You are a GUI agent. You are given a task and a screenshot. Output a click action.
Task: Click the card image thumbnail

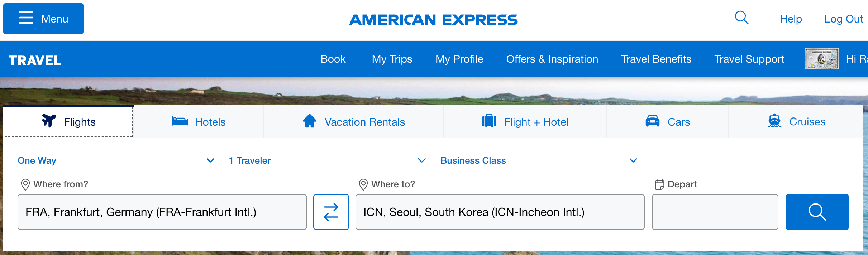click(821, 59)
